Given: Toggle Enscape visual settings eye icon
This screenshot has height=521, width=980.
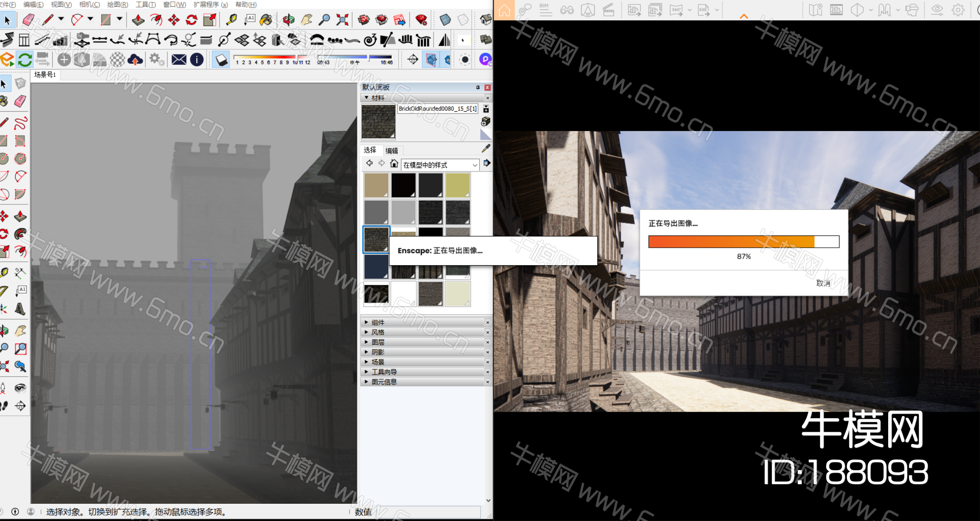Looking at the screenshot, I should 937,10.
